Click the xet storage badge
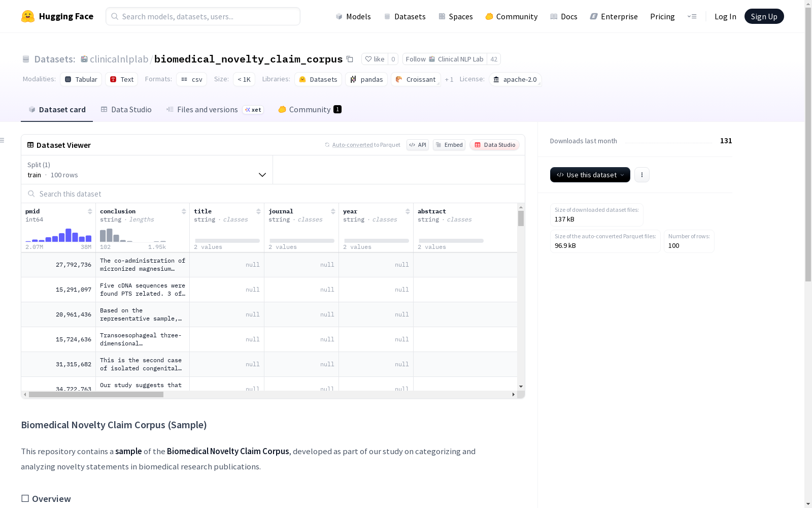Viewport: 812px width, 508px height. 253,110
